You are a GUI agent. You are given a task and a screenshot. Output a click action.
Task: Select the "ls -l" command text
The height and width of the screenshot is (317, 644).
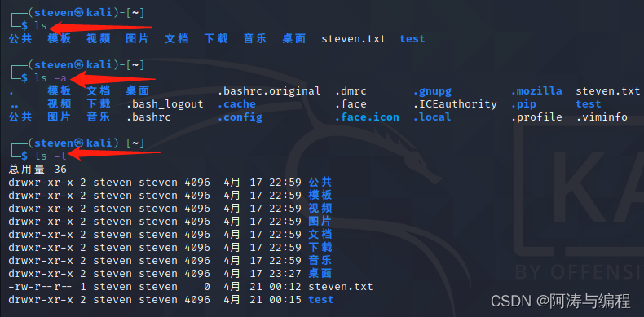(51, 156)
